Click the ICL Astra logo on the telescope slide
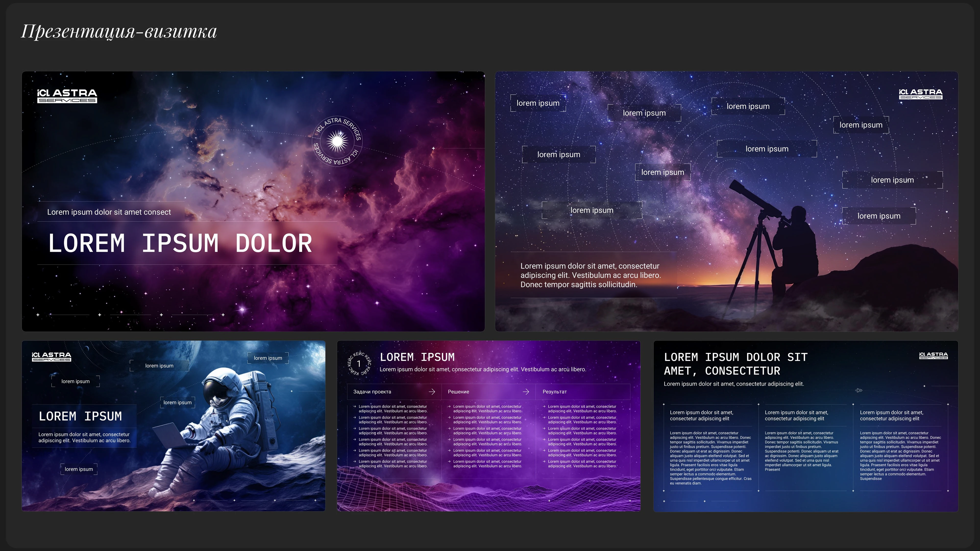Viewport: 980px width, 551px height. point(921,94)
